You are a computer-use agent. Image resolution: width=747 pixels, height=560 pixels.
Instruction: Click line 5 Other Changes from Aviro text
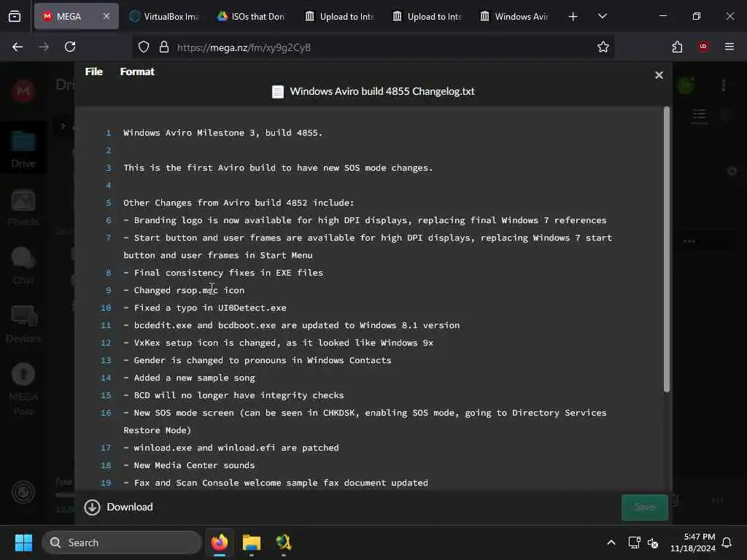click(239, 203)
